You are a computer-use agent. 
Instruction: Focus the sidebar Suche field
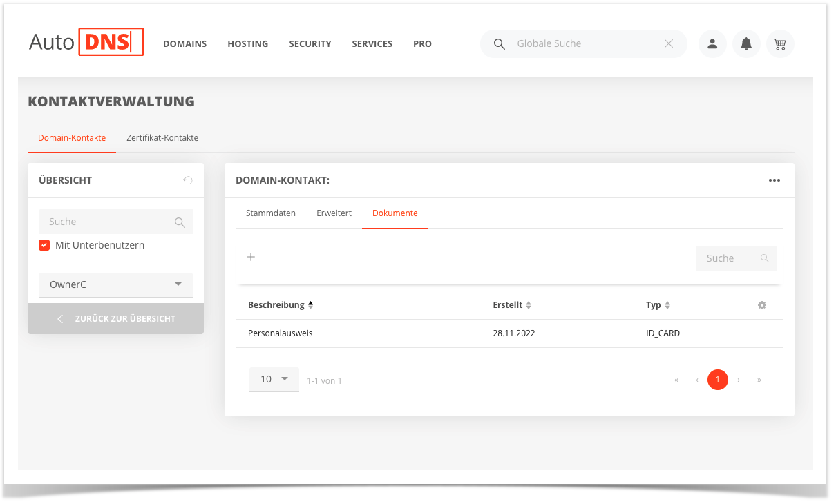click(116, 222)
